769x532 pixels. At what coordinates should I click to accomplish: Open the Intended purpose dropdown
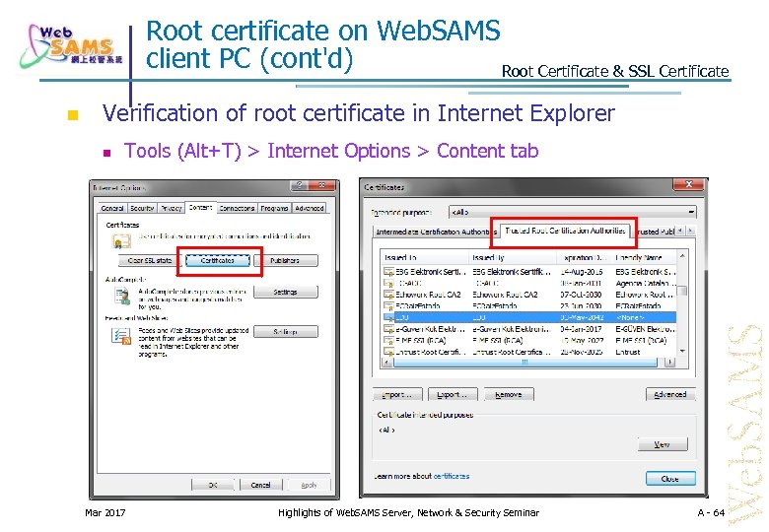573,212
